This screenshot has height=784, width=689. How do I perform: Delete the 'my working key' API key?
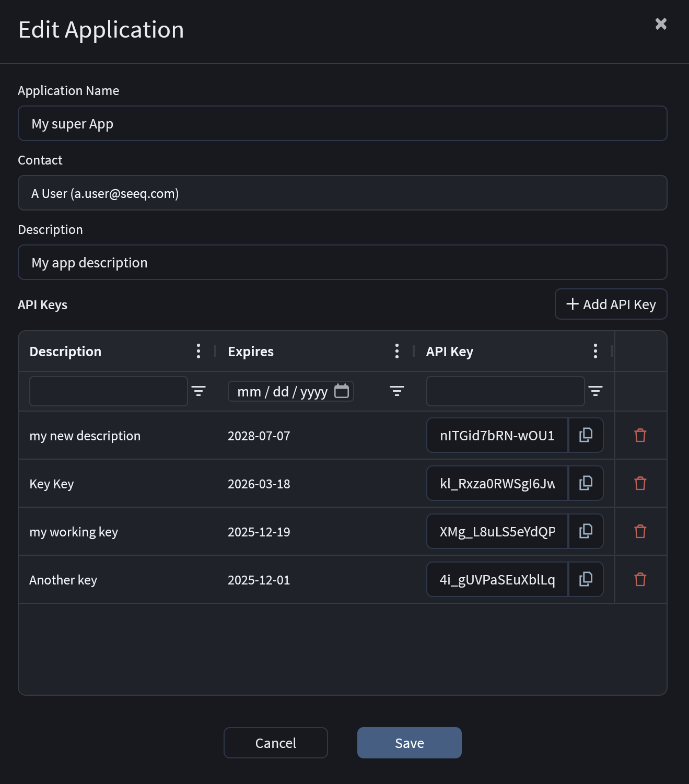tap(640, 531)
